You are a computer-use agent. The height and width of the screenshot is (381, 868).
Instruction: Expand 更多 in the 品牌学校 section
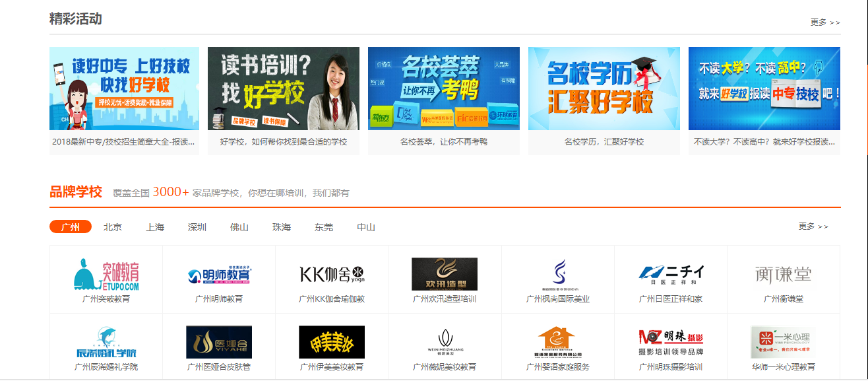(813, 226)
